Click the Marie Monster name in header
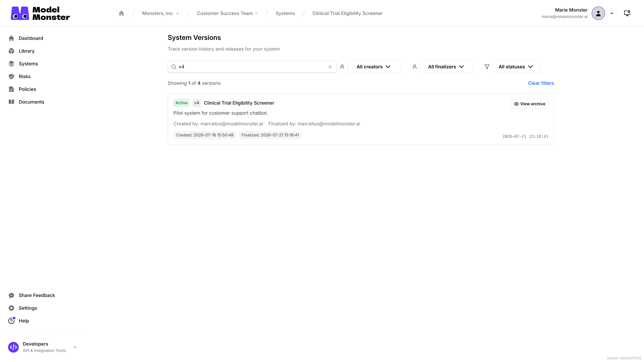The height and width of the screenshot is (362, 644). [x=571, y=10]
